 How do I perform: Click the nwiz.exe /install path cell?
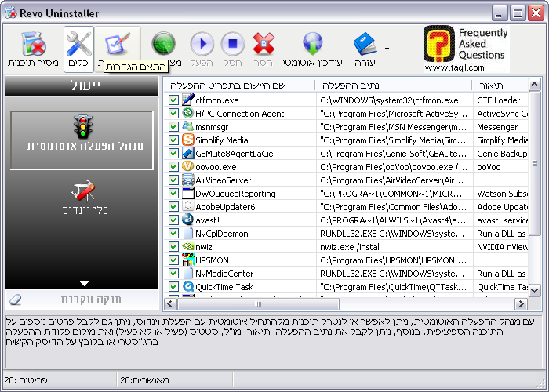350,247
